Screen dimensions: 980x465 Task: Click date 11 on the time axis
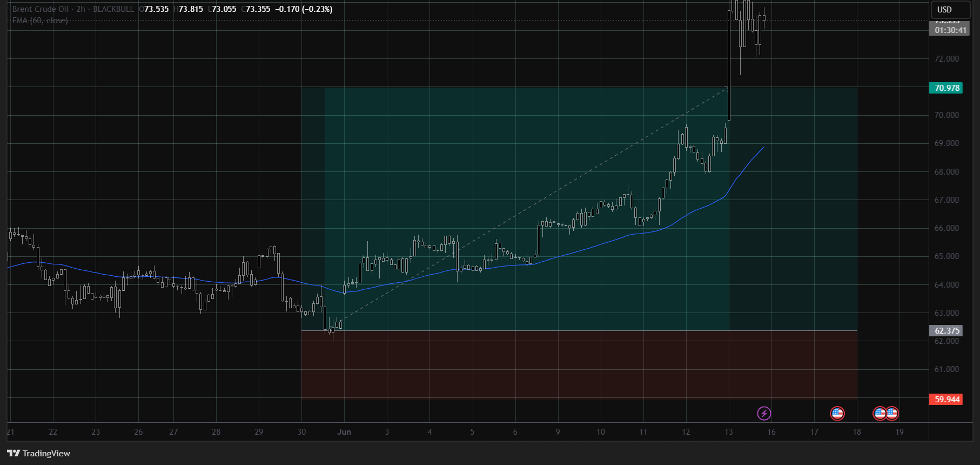point(643,432)
